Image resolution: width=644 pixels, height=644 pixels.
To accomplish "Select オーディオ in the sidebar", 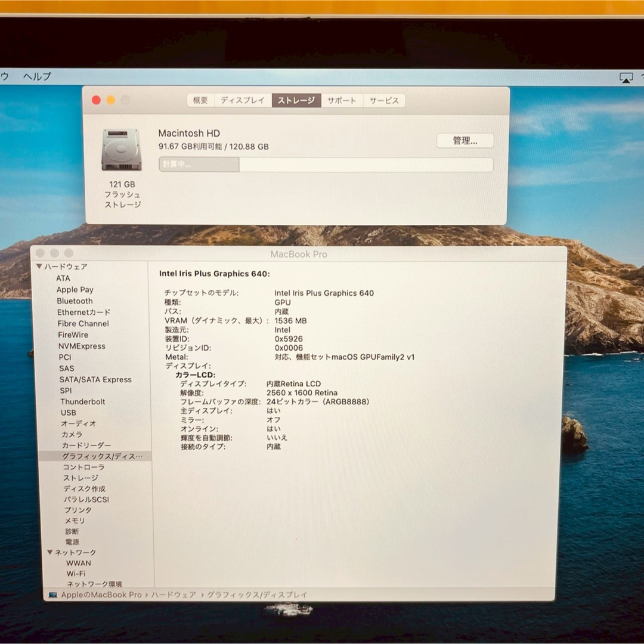I will coord(79,423).
